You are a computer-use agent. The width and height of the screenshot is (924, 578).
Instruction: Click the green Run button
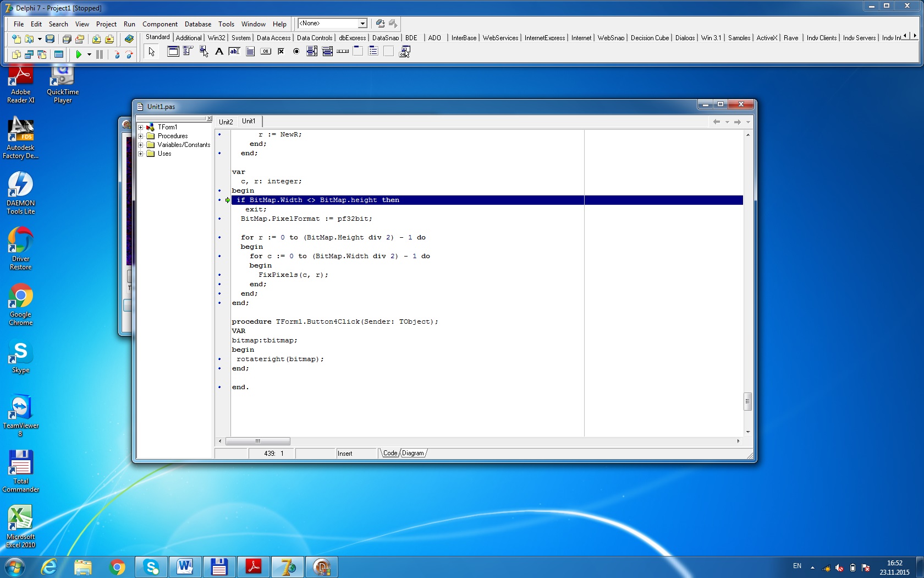pos(79,54)
